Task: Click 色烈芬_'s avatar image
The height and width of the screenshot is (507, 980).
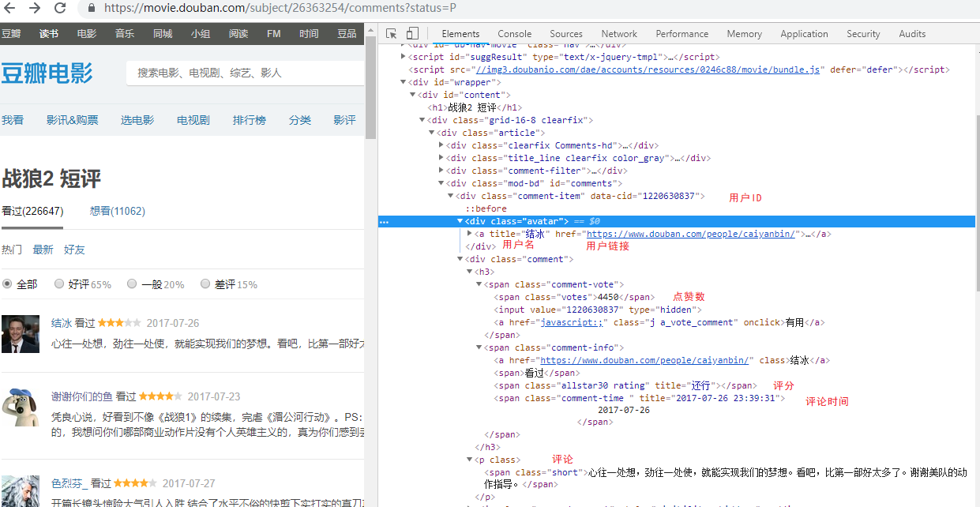Action: [x=21, y=490]
